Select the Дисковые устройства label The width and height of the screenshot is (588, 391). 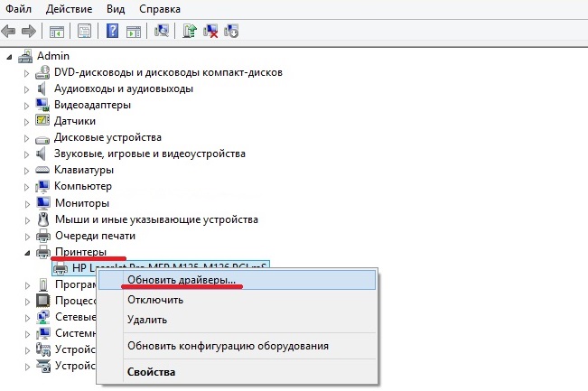[107, 137]
